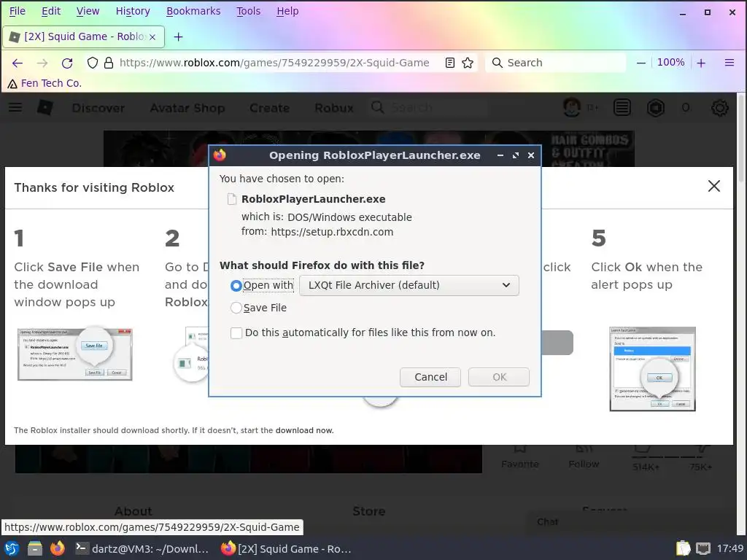Image resolution: width=747 pixels, height=560 pixels.
Task: Toggle reader view icon in address bar
Action: (x=449, y=63)
